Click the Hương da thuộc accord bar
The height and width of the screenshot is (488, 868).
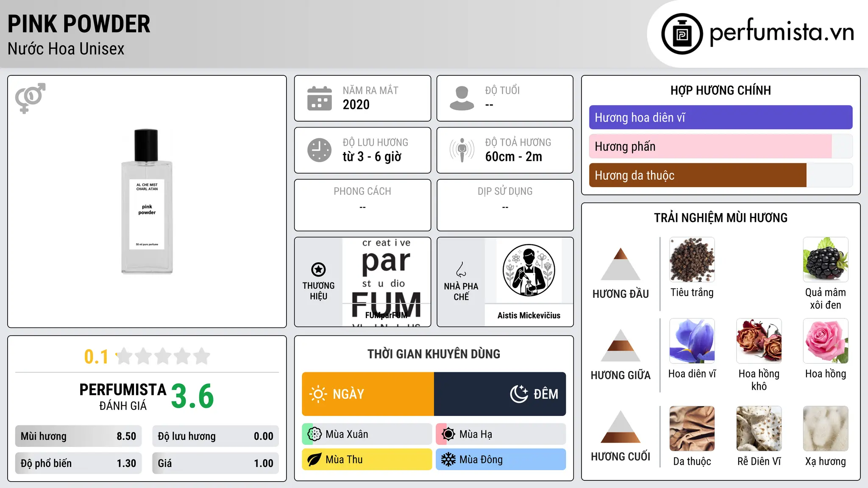click(x=721, y=175)
